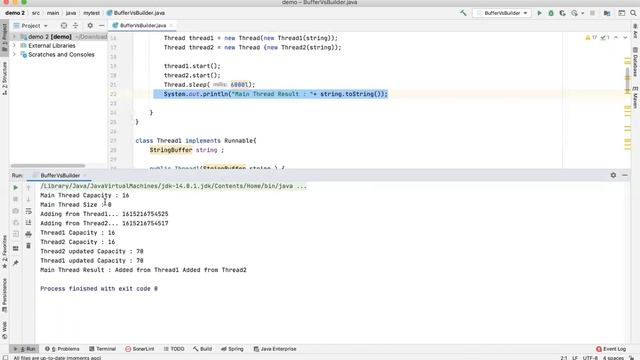
Task: Select the BufferVsBuilder.java editor tab
Action: pos(142,25)
